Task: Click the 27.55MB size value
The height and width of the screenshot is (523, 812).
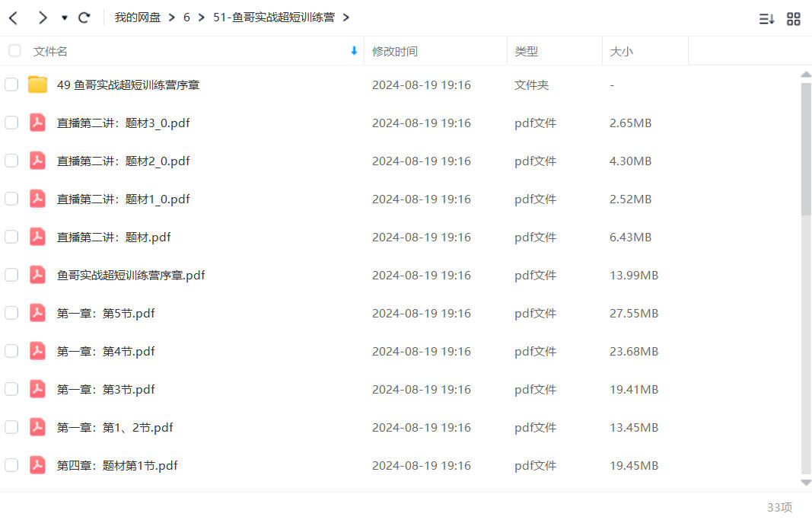Action: (634, 314)
